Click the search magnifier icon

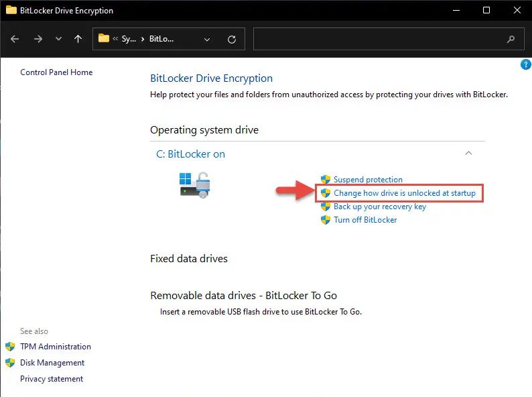(511, 39)
